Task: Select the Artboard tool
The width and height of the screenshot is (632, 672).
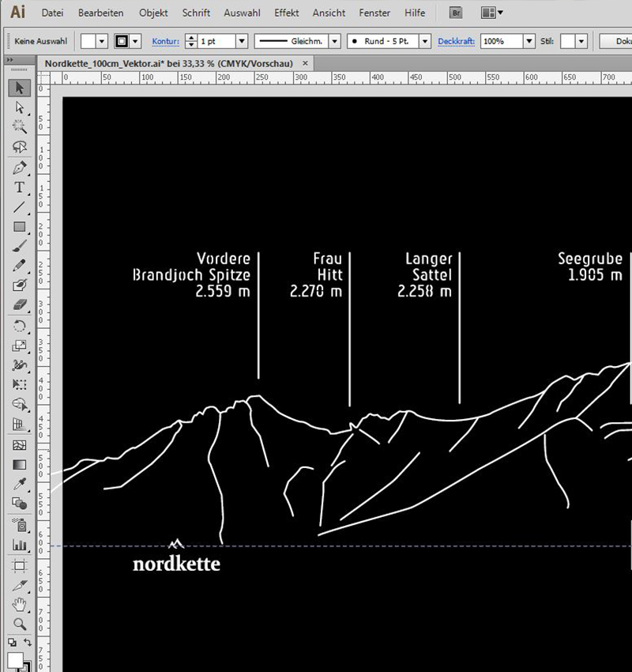Action: click(x=19, y=566)
